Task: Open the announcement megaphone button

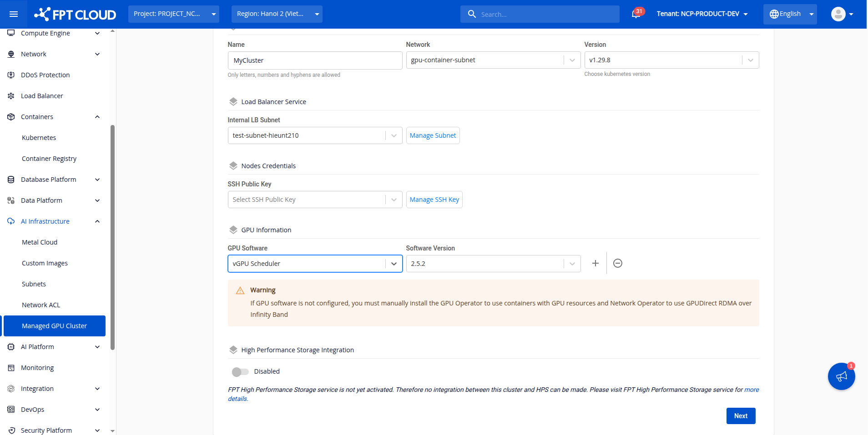Action: (x=841, y=376)
